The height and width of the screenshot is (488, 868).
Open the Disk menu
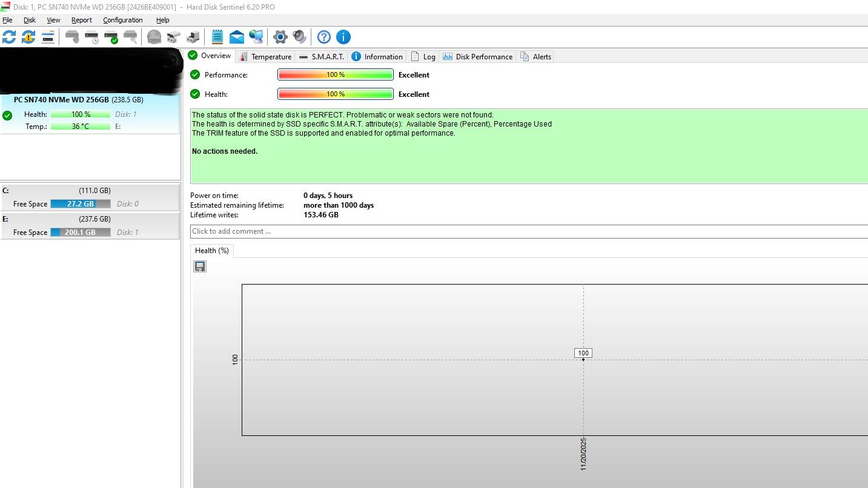click(29, 20)
